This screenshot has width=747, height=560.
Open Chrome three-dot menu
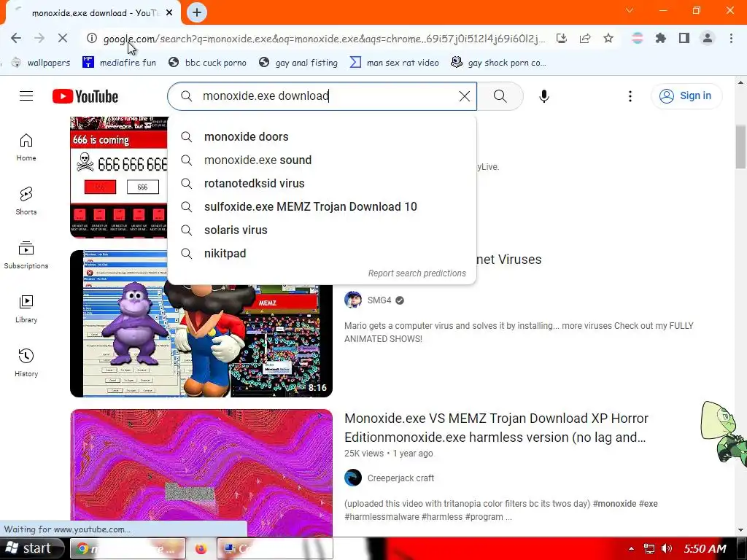pyautogui.click(x=731, y=38)
